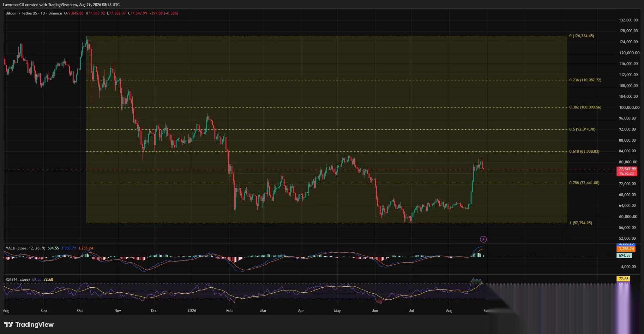Click the 52,000.00 price axis label
Screen dimensions: 644x334
click(627, 238)
